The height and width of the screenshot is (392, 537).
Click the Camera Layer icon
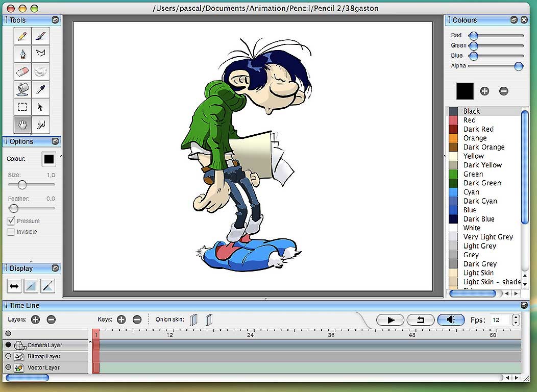click(x=20, y=345)
